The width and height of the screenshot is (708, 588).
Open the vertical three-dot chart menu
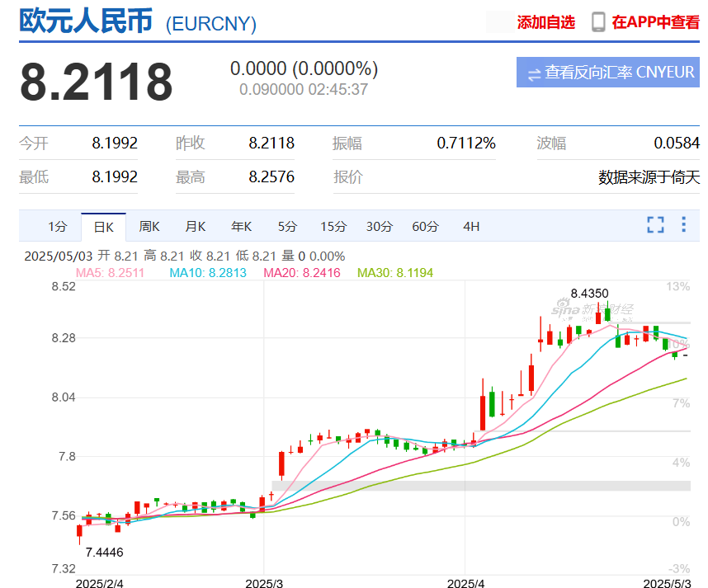click(683, 224)
